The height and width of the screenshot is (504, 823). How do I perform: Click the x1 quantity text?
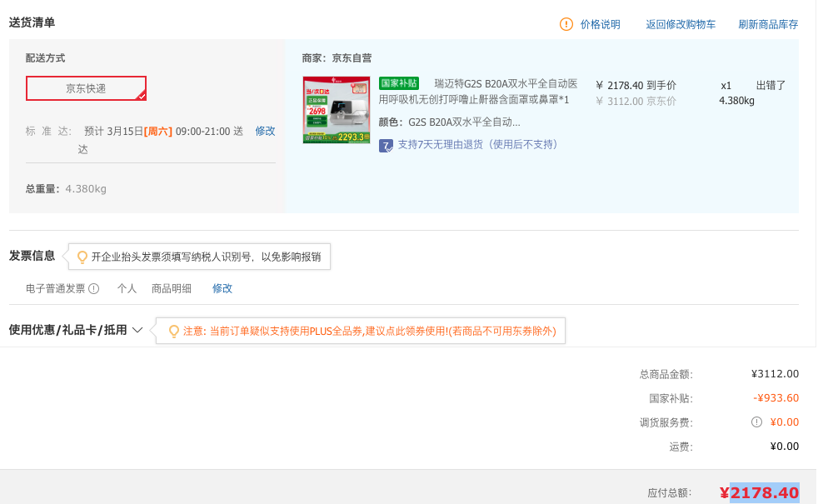point(726,86)
